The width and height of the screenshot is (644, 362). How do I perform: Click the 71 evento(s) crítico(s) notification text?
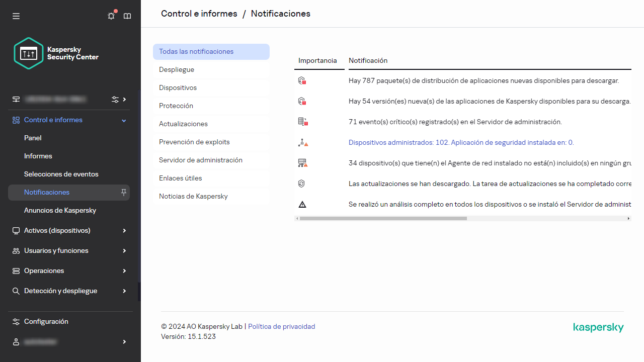tap(455, 122)
